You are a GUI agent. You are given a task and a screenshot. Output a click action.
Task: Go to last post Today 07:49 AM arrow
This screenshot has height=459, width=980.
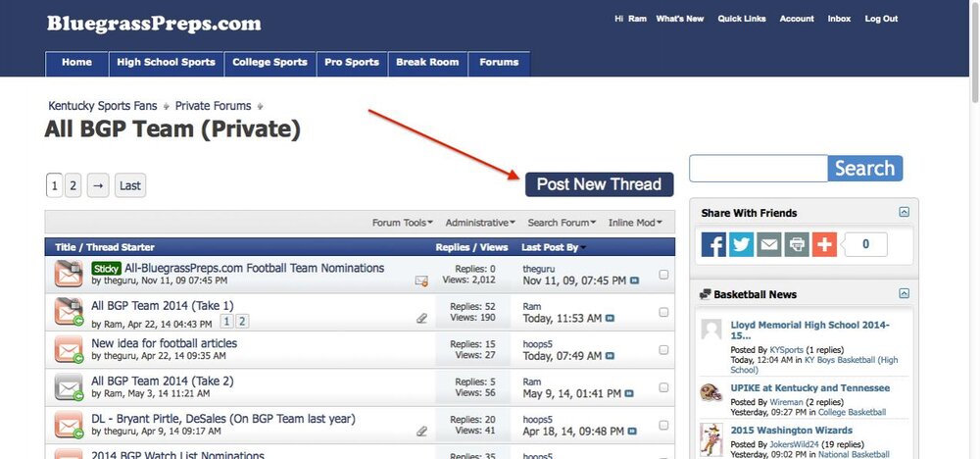tap(610, 356)
